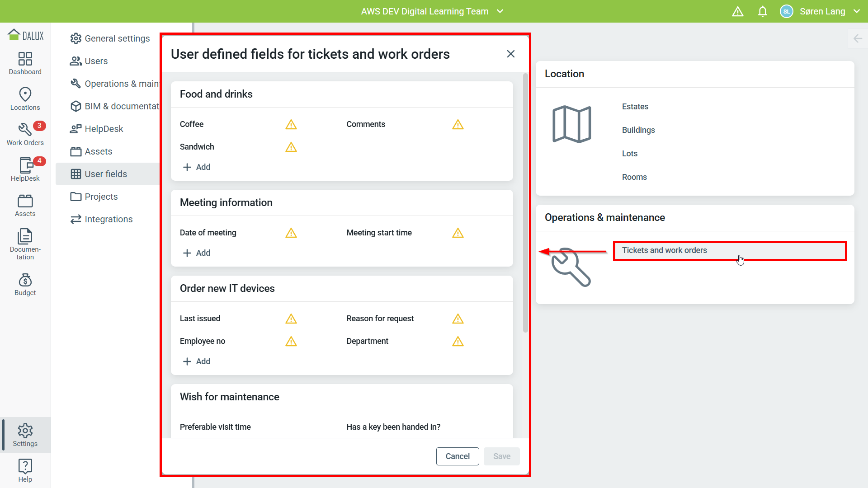Open the Dashboard from the sidebar

point(25,63)
